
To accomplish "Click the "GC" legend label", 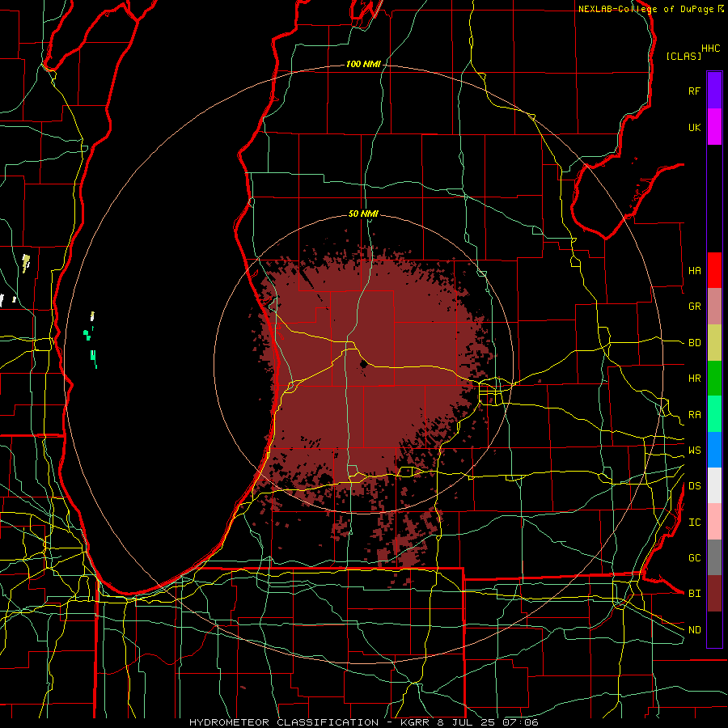I will point(694,558).
